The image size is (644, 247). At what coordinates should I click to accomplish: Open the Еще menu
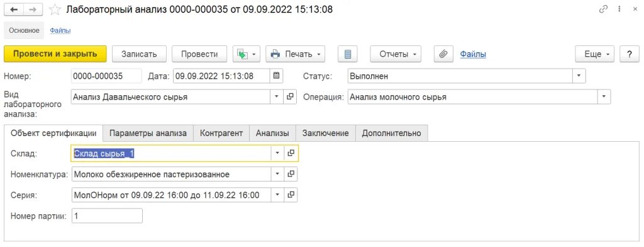pos(594,54)
